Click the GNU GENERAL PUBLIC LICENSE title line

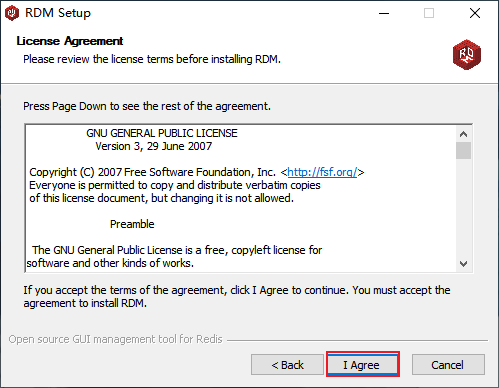[162, 133]
